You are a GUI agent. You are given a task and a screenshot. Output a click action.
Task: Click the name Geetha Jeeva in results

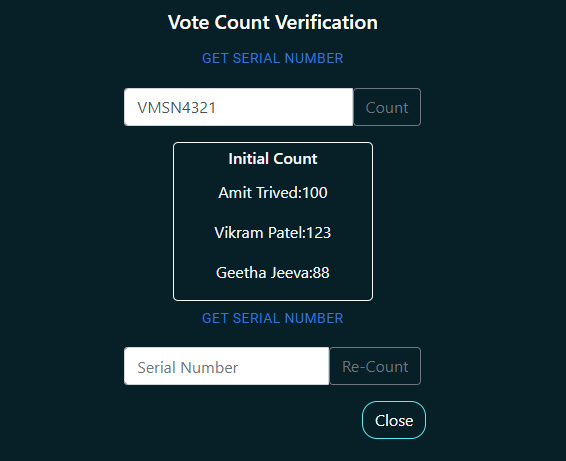(263, 273)
